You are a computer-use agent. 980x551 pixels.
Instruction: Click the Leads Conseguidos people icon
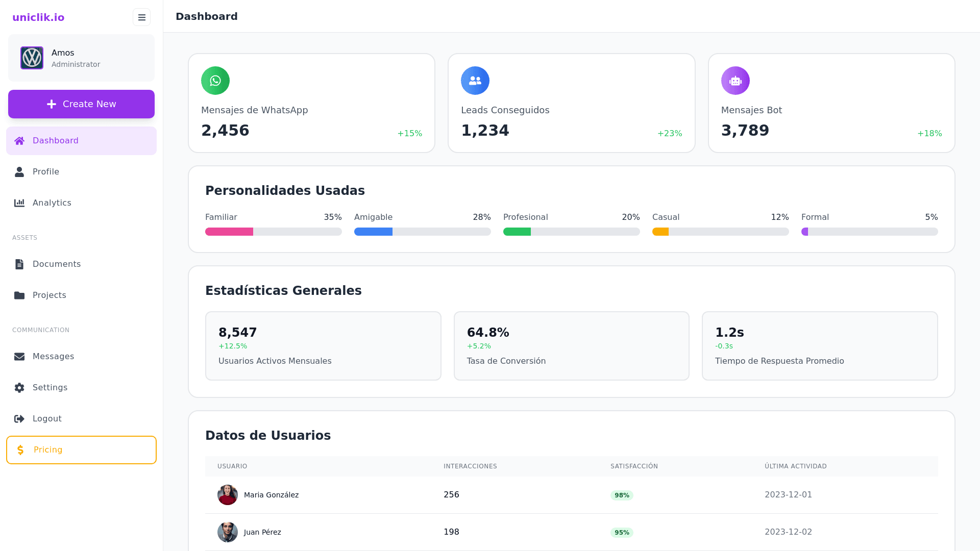coord(475,80)
